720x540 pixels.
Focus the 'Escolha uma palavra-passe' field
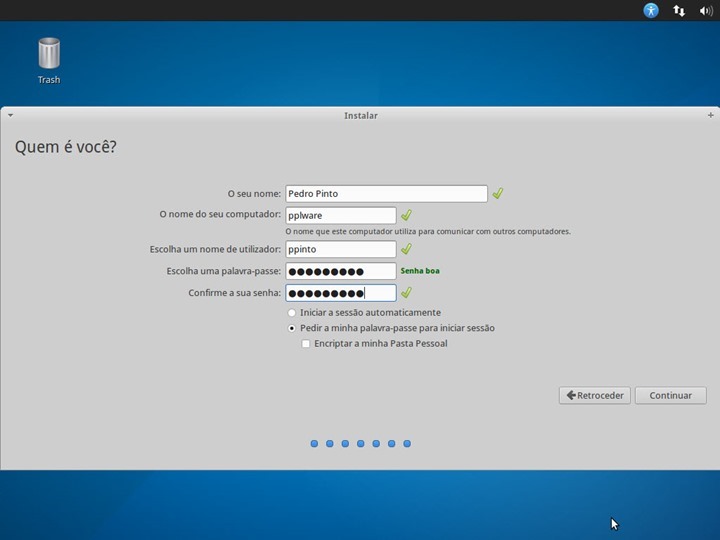[x=341, y=271]
